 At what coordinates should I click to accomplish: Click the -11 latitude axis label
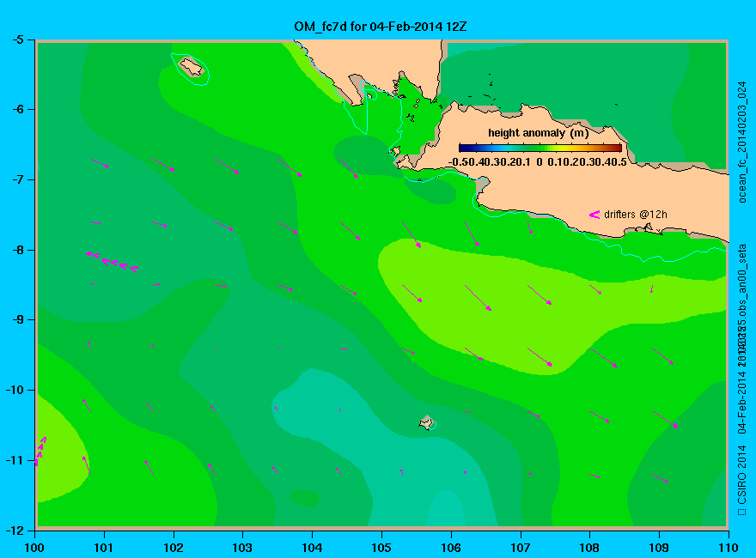15,460
